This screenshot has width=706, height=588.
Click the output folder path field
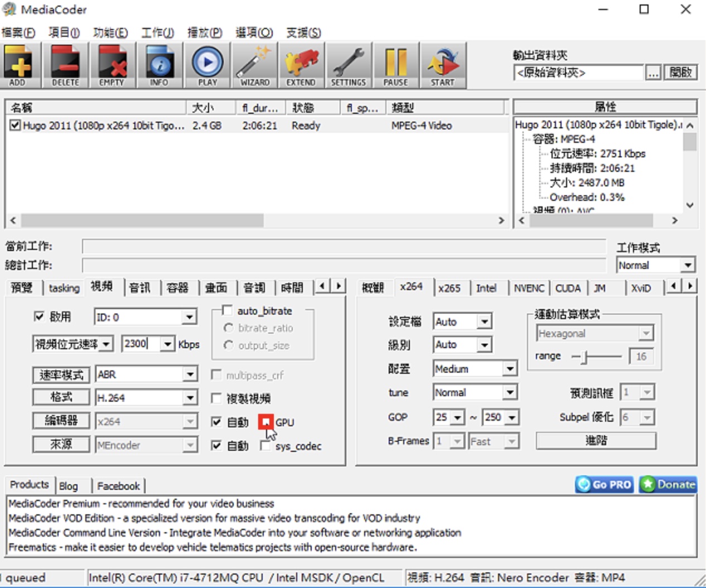pos(578,73)
